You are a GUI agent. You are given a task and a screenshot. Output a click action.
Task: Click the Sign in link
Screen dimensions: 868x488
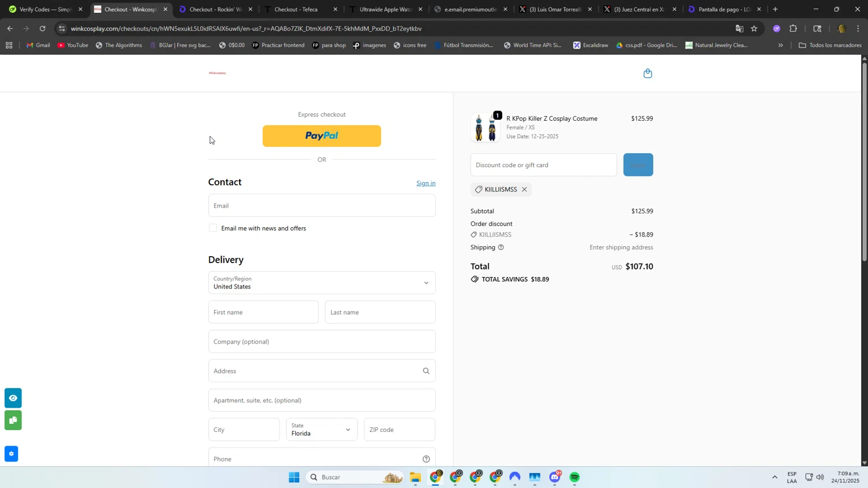click(x=426, y=183)
